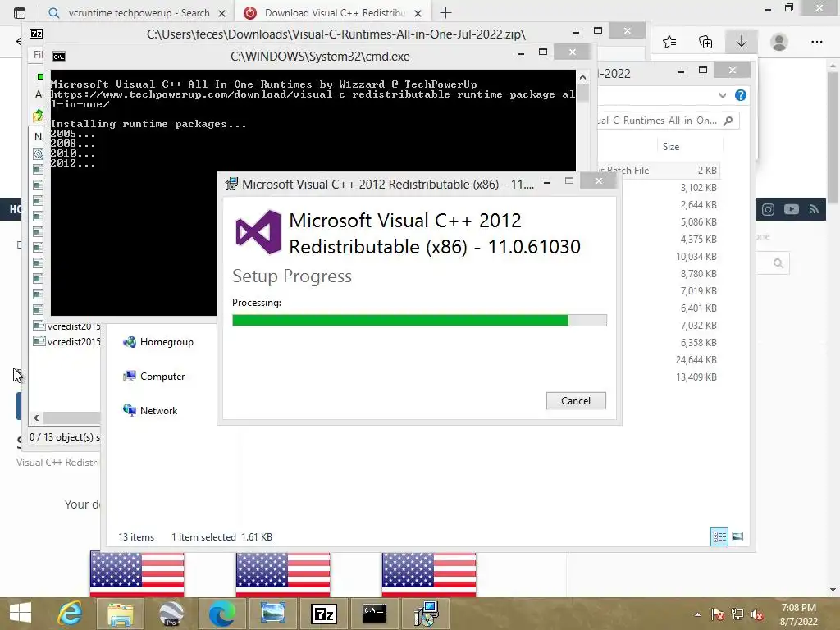This screenshot has width=840, height=630.
Task: Select first US flag download server
Action: [x=137, y=574]
